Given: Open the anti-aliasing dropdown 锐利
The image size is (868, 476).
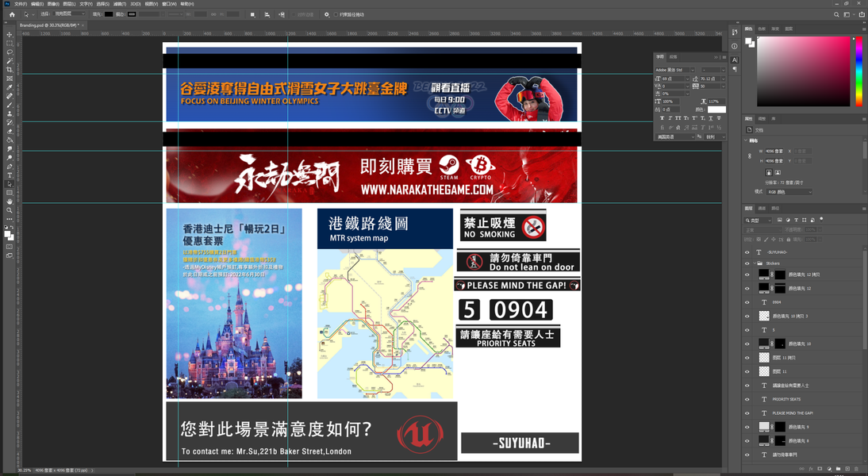Looking at the screenshot, I should 715,136.
